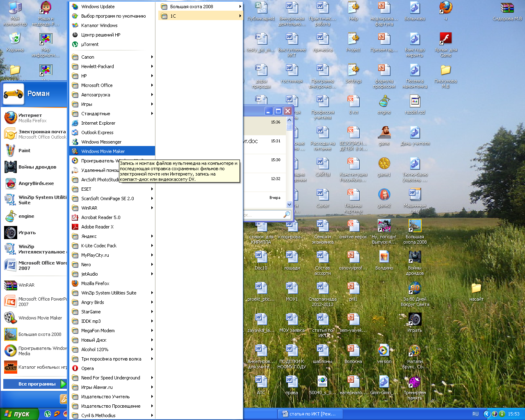525x420 pixels.
Task: Click search magnifier in background window
Action: click(x=287, y=215)
